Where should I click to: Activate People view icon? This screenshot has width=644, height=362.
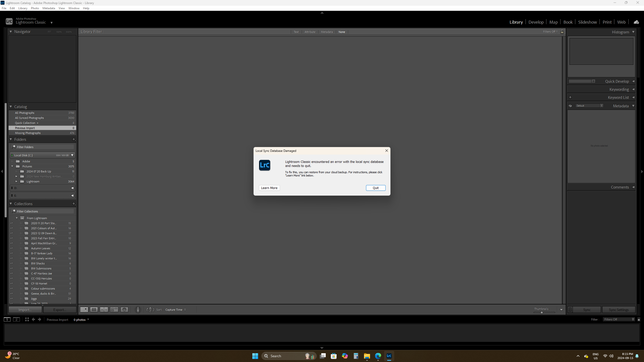click(124, 309)
